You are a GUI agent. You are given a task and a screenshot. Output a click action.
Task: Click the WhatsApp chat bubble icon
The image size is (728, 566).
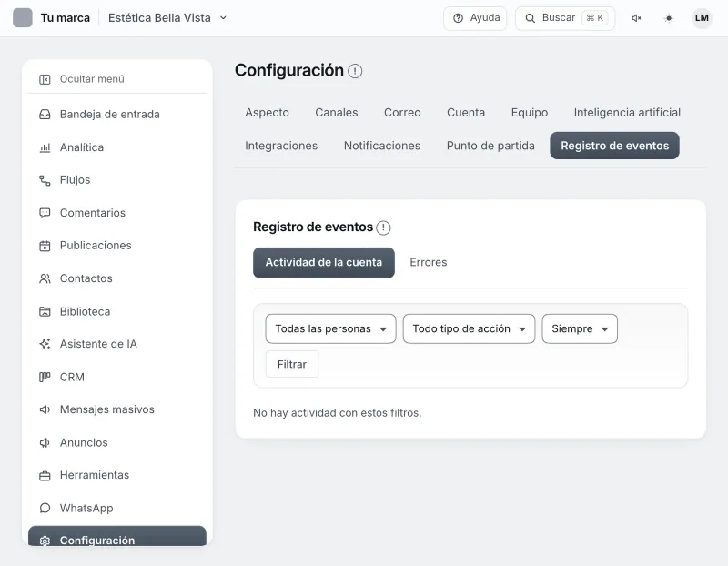pos(45,508)
